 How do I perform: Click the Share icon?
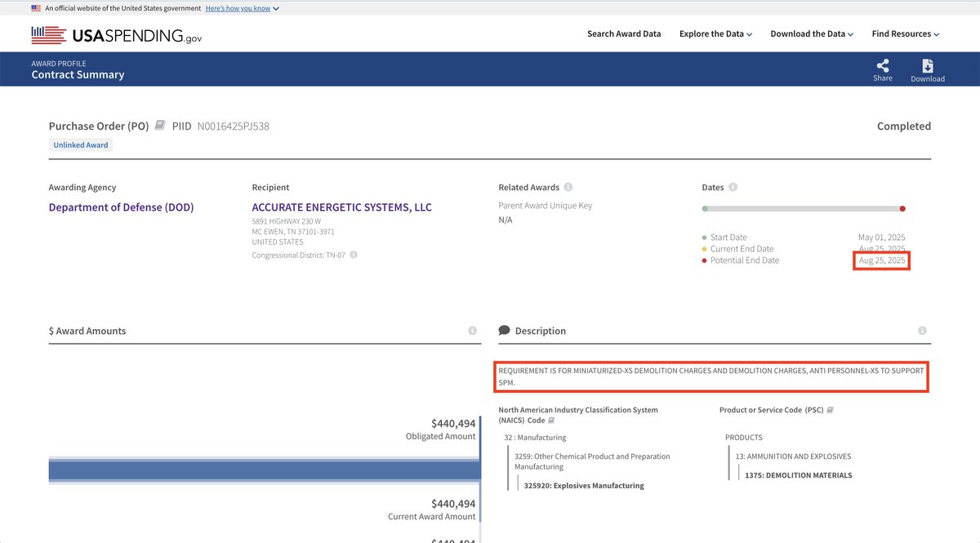pos(882,66)
